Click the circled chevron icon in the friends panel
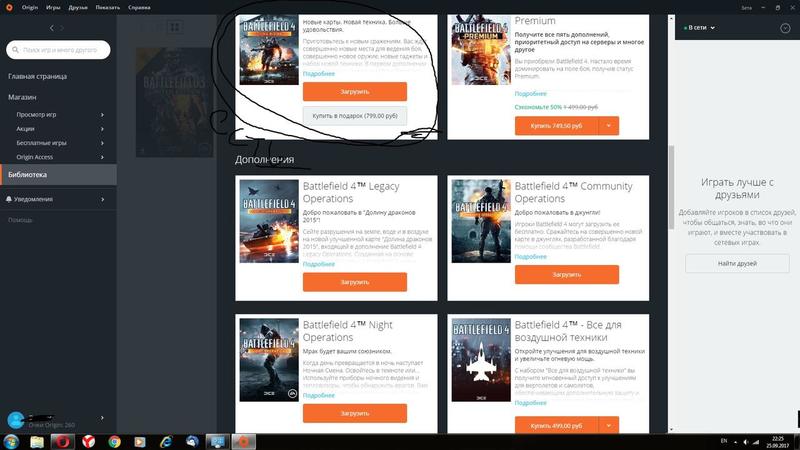 pyautogui.click(x=785, y=29)
